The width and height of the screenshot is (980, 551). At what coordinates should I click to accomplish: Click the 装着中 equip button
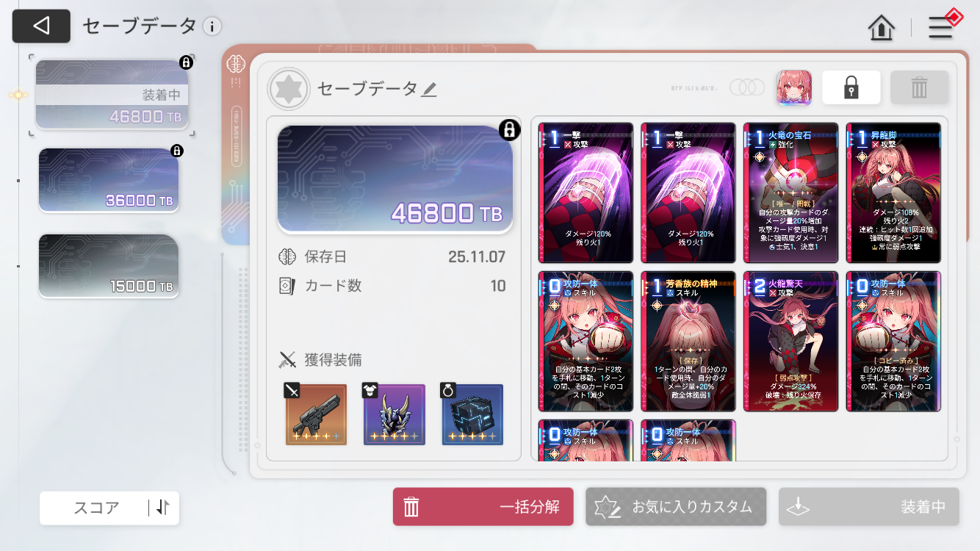[869, 507]
